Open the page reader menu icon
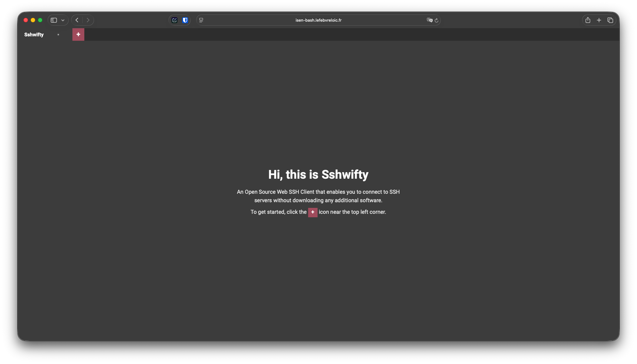This screenshot has width=637, height=364. (x=201, y=20)
